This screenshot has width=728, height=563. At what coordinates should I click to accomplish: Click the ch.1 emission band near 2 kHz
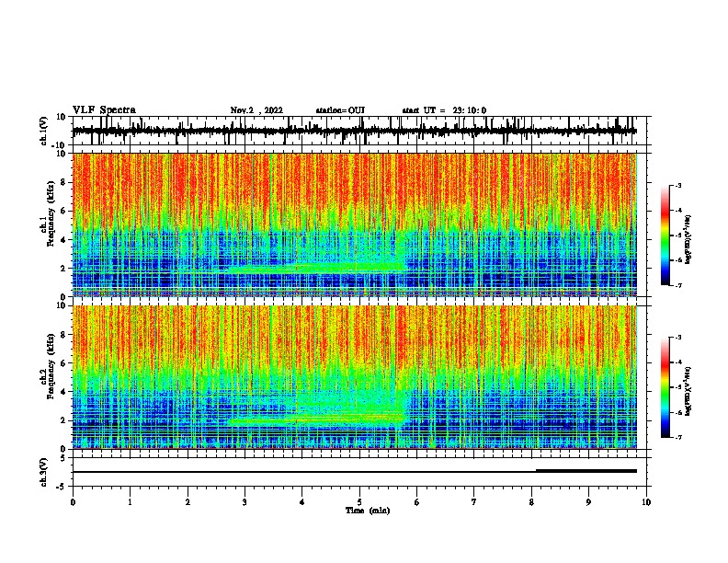pyautogui.click(x=315, y=268)
